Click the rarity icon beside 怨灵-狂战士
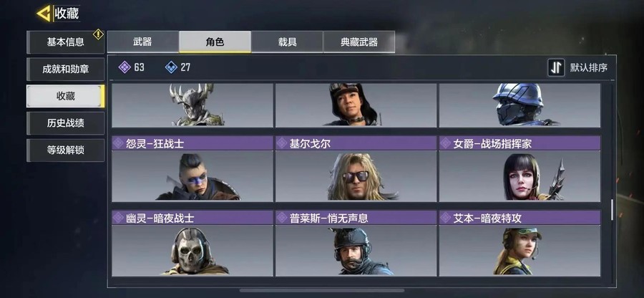The width and height of the screenshot is (644, 298). tap(118, 143)
